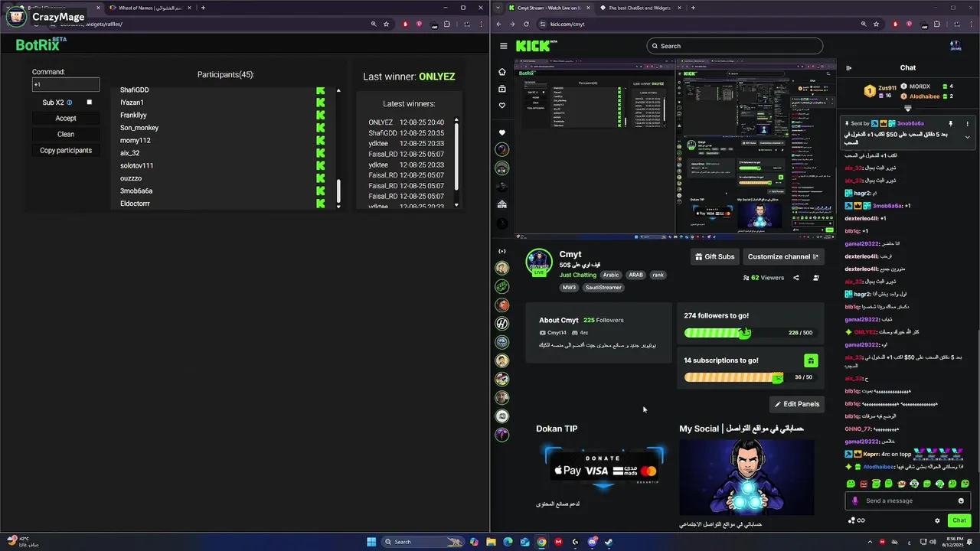Toggle the Sub X2 checkbox in BotRix
The height and width of the screenshot is (551, 980).
click(x=89, y=102)
